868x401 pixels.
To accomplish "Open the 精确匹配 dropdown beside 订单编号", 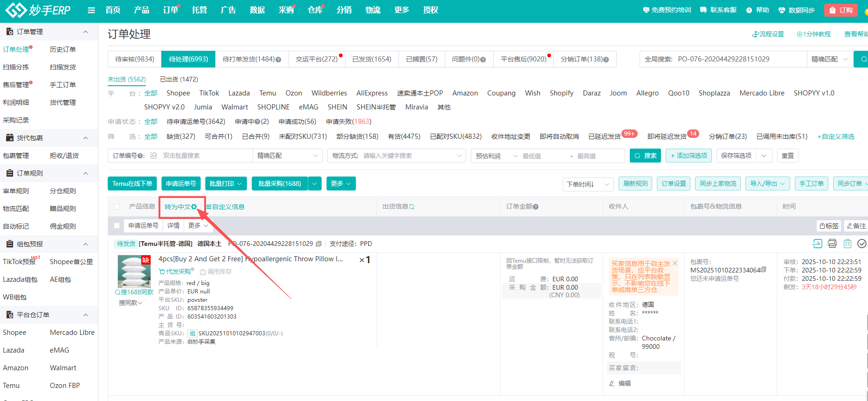I will (287, 156).
